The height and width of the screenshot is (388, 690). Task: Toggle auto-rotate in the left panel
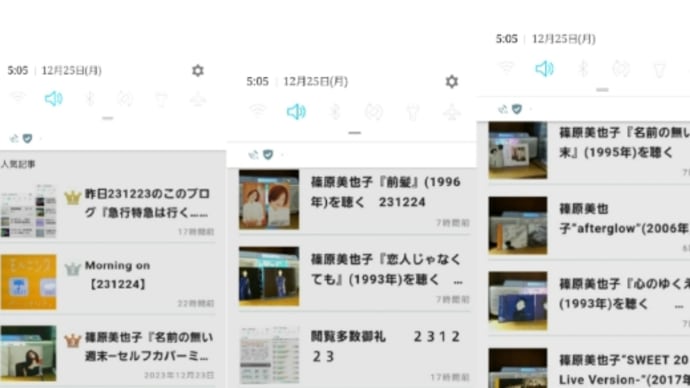(x=125, y=99)
